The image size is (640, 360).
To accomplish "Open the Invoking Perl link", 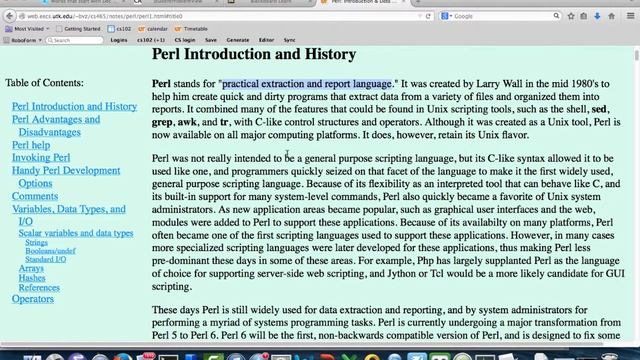I will (41, 158).
